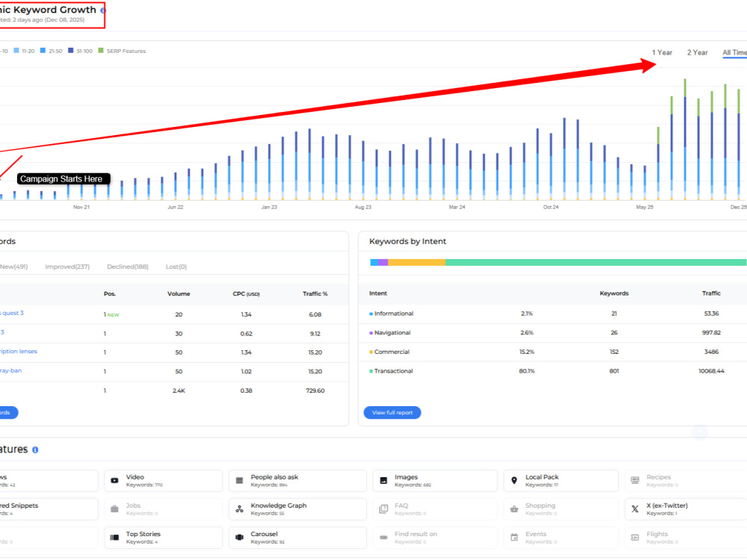Open the Improved(237) keywords tab

(67, 267)
